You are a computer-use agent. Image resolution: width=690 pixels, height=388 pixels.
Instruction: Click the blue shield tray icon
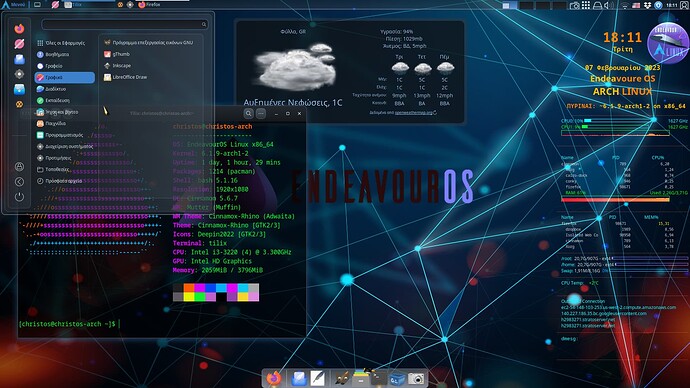pos(658,5)
